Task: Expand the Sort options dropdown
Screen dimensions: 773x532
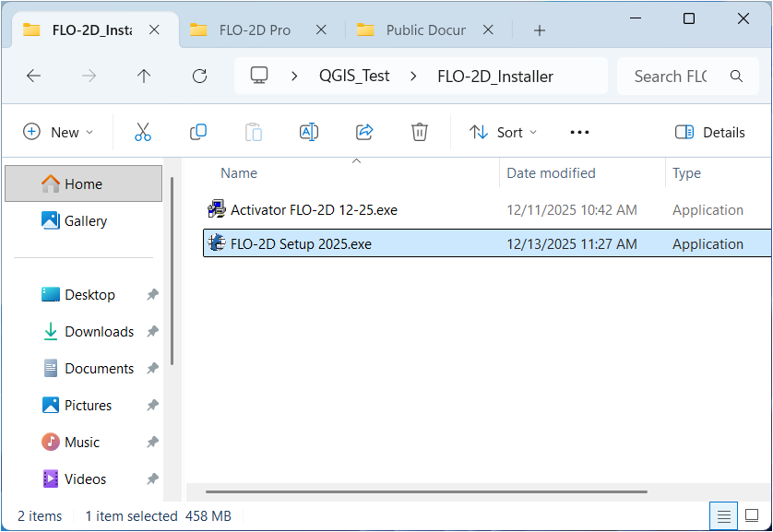Action: [x=503, y=132]
